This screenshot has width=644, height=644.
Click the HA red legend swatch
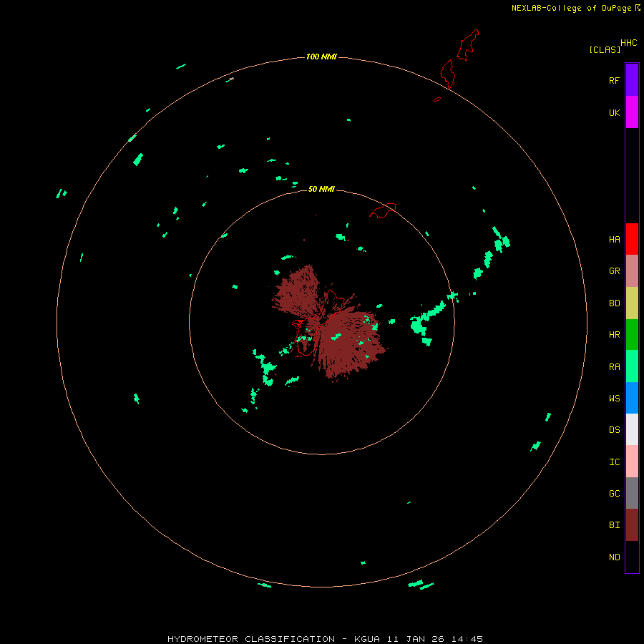pyautogui.click(x=632, y=239)
